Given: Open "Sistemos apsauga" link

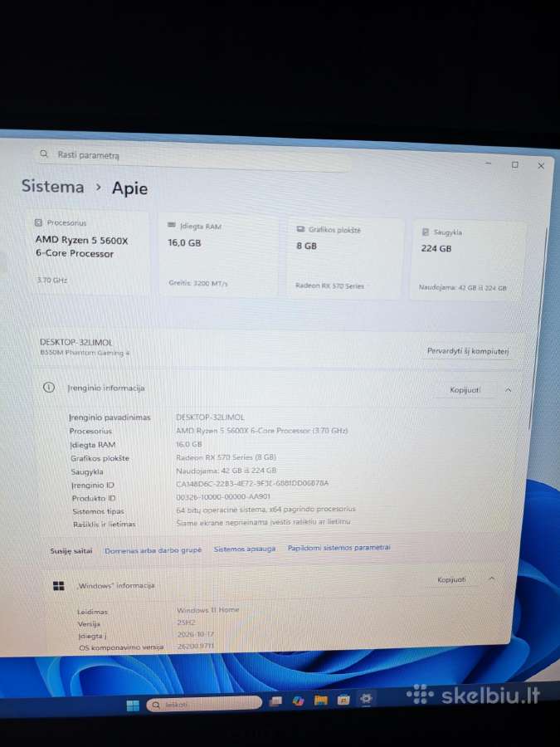Looking at the screenshot, I should point(244,549).
